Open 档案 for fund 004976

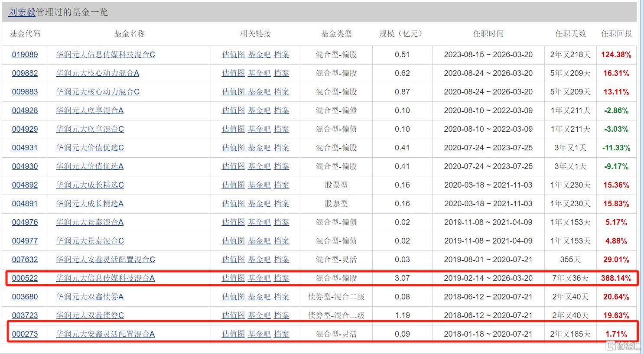(282, 222)
